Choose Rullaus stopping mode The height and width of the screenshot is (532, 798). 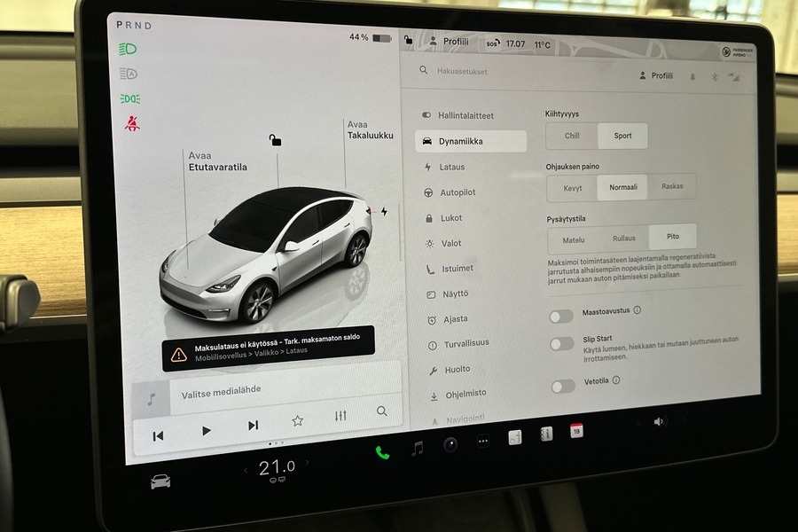(623, 238)
